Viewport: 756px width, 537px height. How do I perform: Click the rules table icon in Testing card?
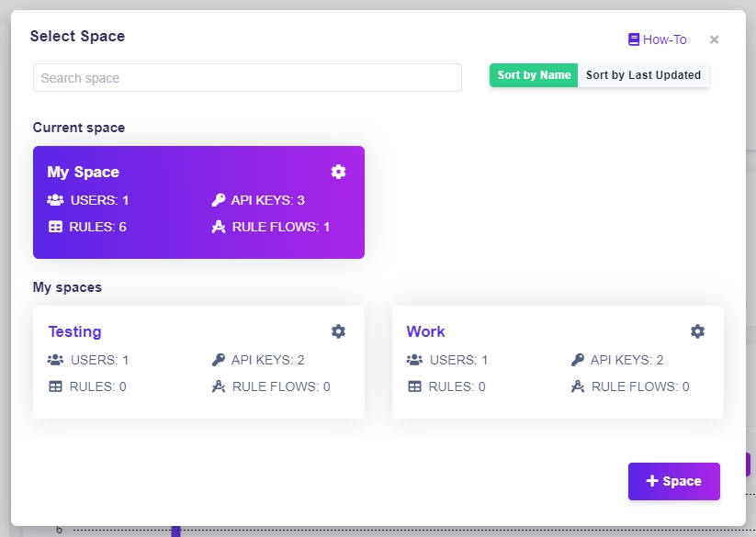55,386
